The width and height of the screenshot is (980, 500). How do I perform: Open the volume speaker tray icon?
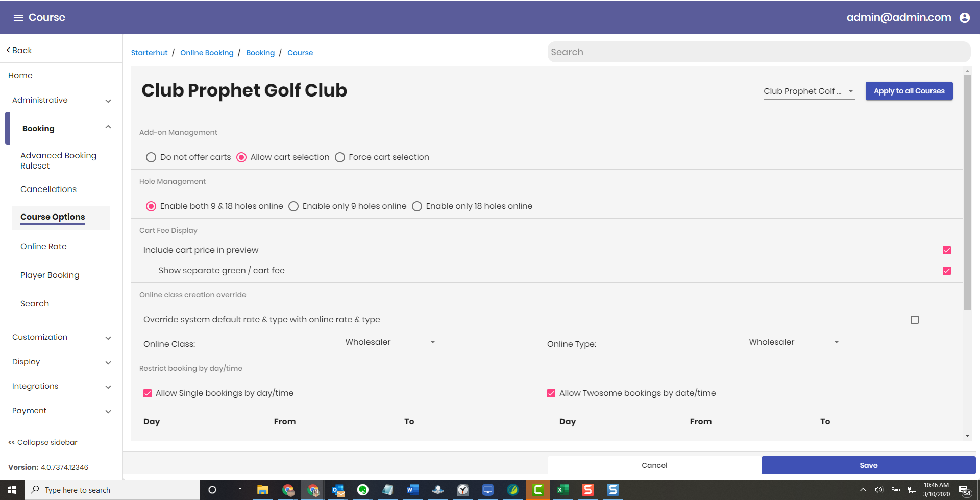coord(879,490)
